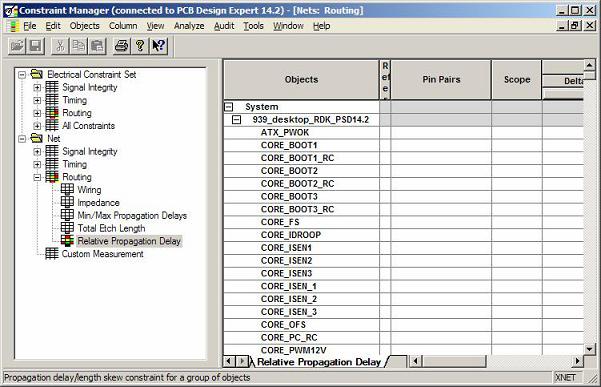The image size is (601, 387).
Task: Collapse the 939_desktop_RDK_PSD14.2 design row
Action: [237, 120]
